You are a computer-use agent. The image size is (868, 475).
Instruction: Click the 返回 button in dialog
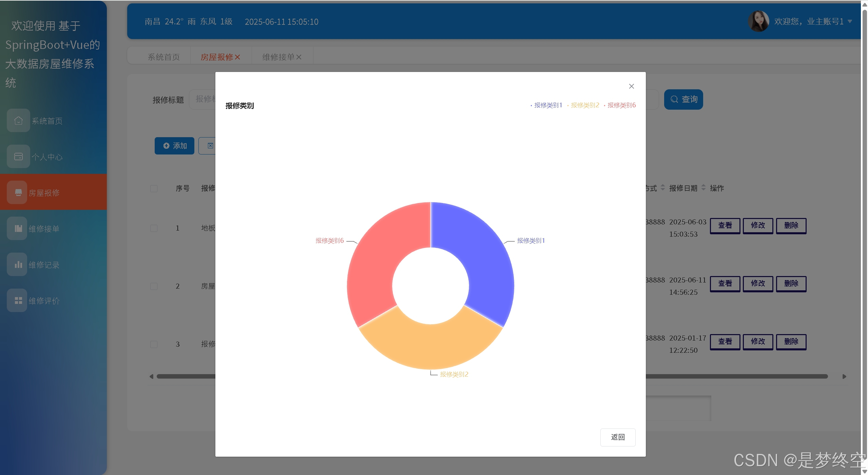(617, 437)
